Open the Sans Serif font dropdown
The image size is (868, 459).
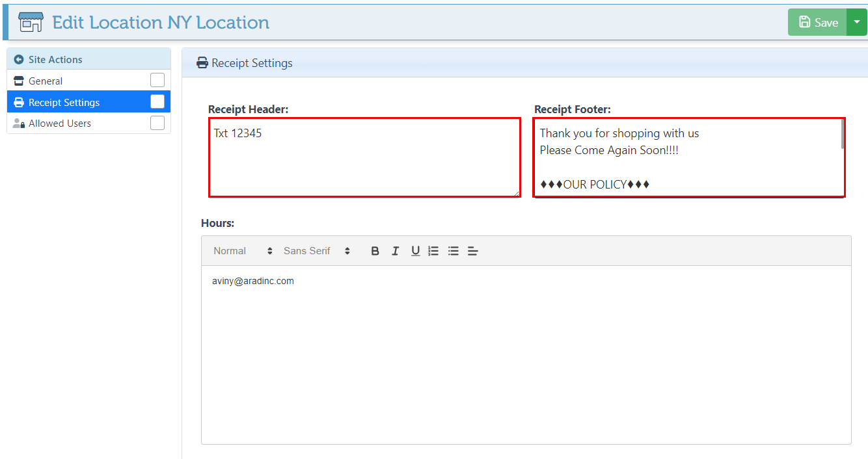[317, 251]
